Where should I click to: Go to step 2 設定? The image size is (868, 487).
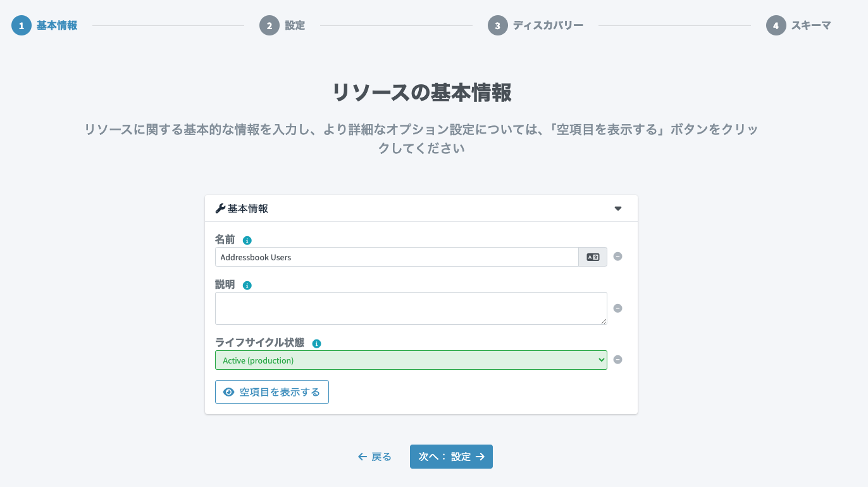tap(282, 25)
